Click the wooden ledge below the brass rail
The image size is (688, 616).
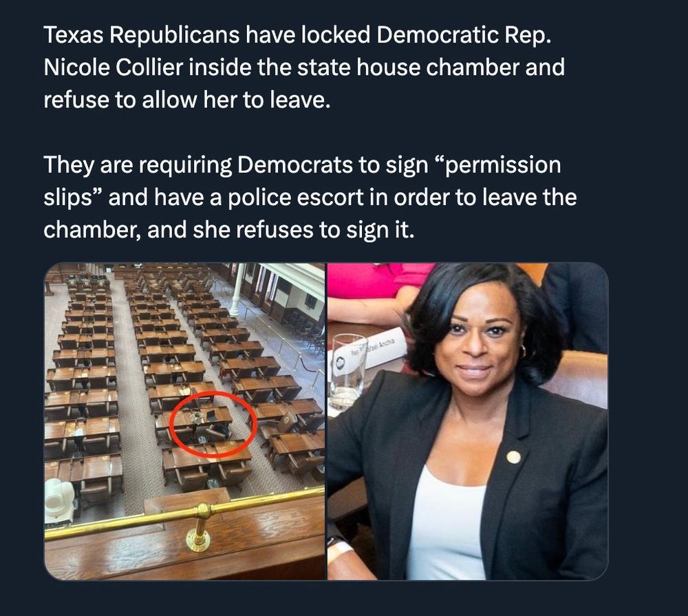point(184,553)
